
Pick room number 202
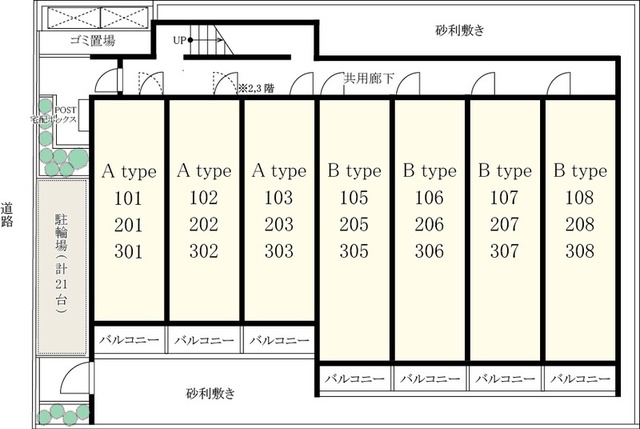pos(204,225)
